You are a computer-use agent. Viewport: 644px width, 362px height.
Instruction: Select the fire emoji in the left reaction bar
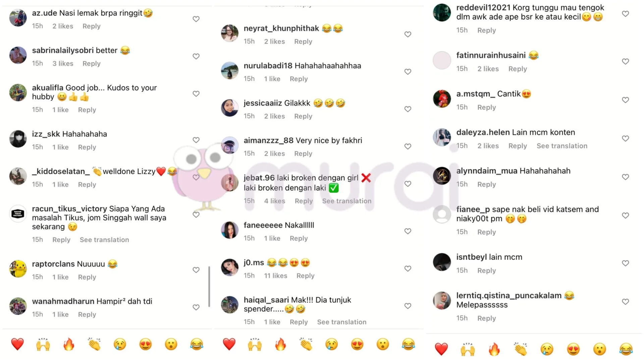tap(69, 344)
